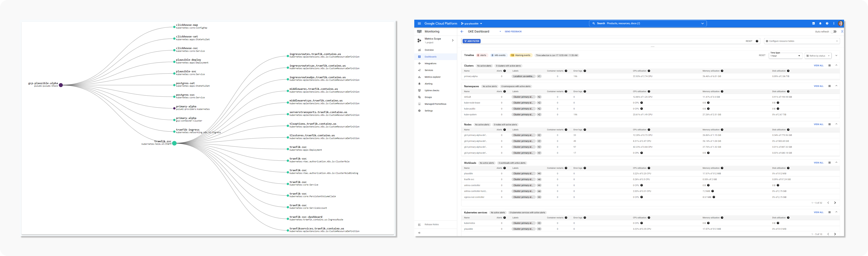Screen dimensions: 868x256
Task: Collapse the Workloads section
Action: pyautogui.click(x=836, y=163)
